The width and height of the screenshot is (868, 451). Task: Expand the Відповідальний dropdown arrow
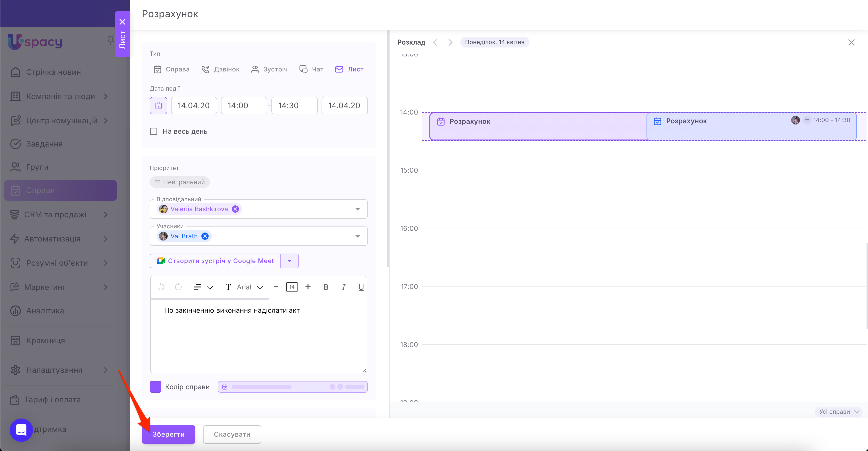point(357,209)
